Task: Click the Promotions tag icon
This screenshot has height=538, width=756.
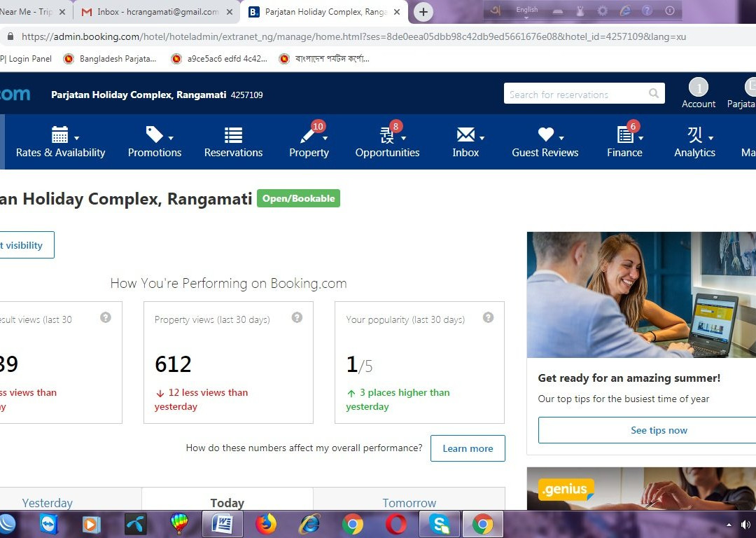Action: click(154, 134)
